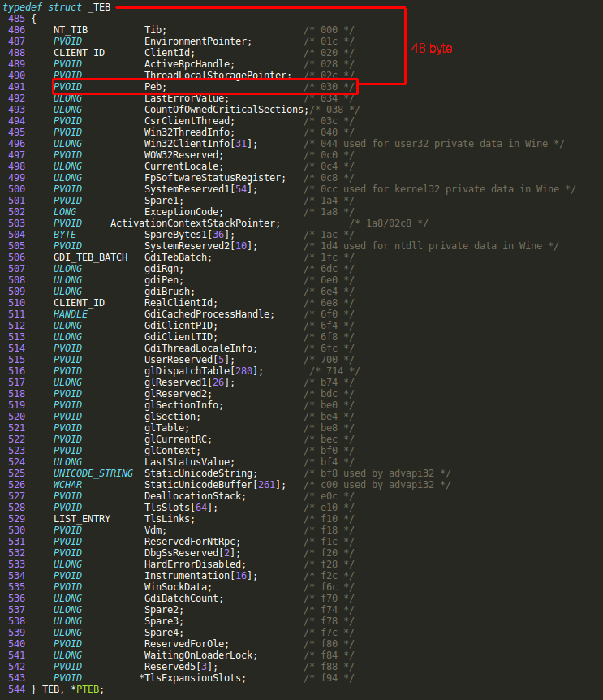Viewport: 603px width, 700px height.
Task: Click the EnvironmentPointer member name
Action: pyautogui.click(x=198, y=41)
